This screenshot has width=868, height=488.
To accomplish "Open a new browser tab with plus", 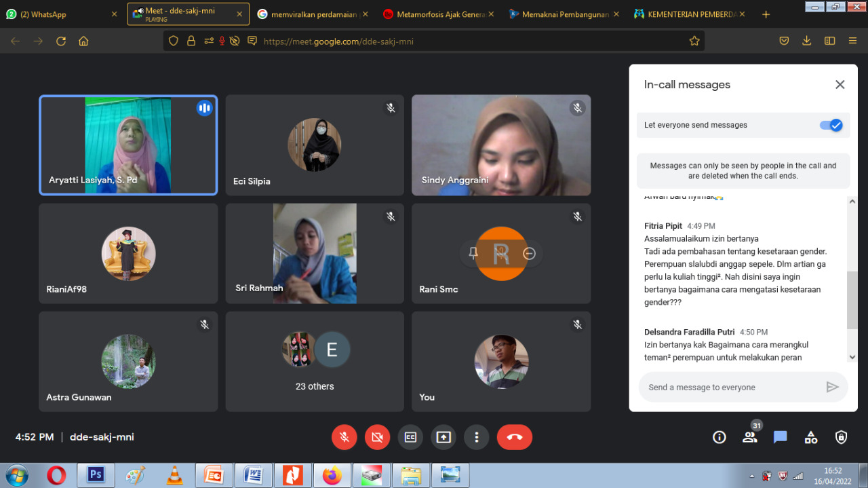I will point(766,14).
